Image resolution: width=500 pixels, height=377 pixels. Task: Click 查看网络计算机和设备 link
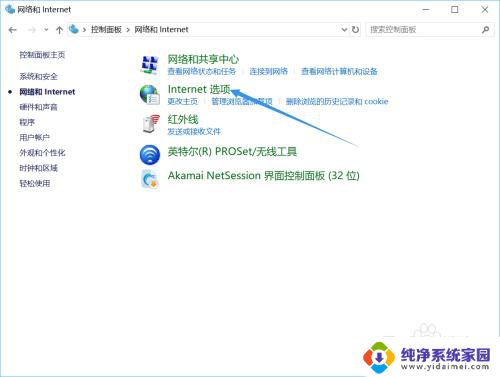(x=339, y=71)
